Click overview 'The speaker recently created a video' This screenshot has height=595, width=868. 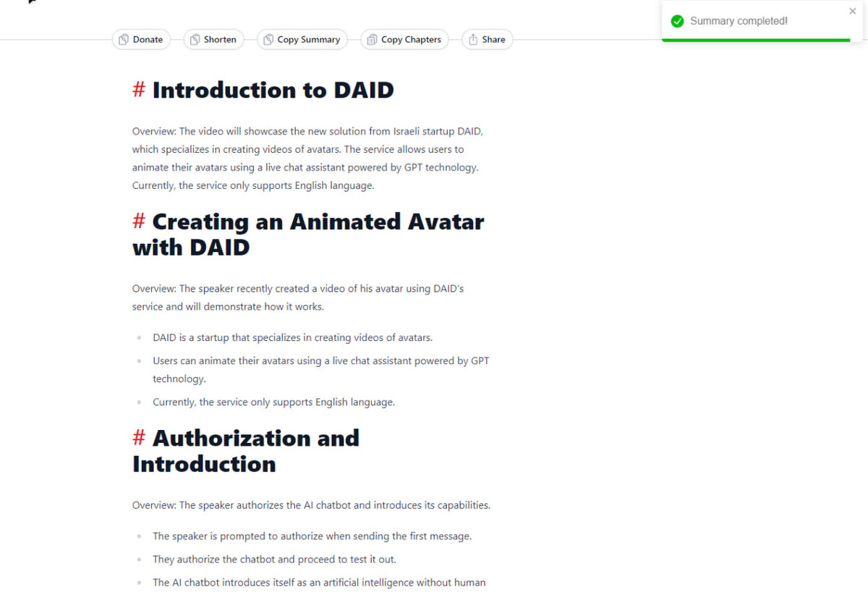tap(298, 297)
